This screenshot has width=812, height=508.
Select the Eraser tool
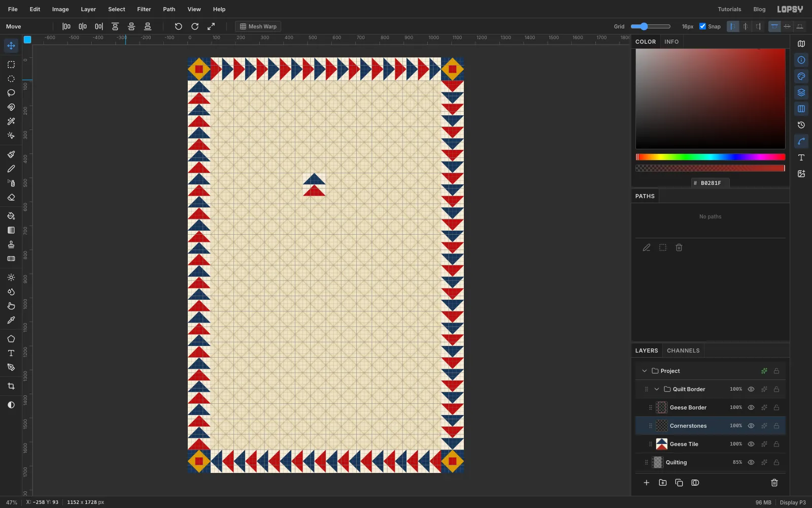[11, 197]
